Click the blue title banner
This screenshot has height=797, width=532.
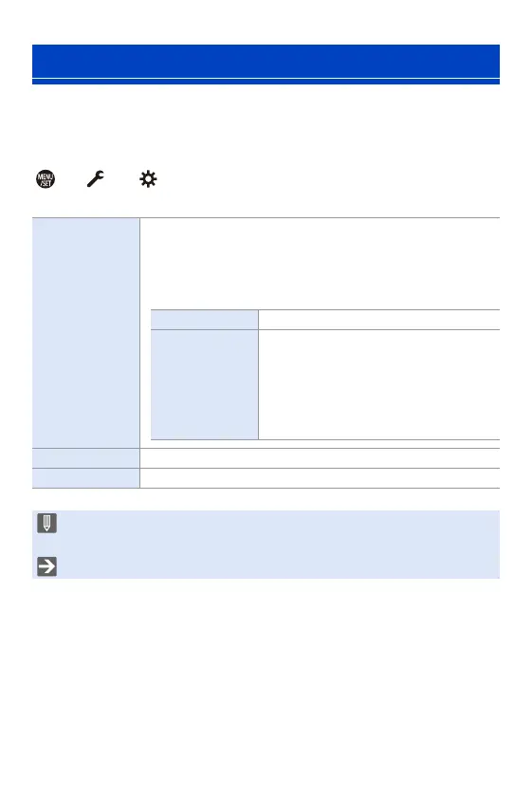pyautogui.click(x=266, y=61)
